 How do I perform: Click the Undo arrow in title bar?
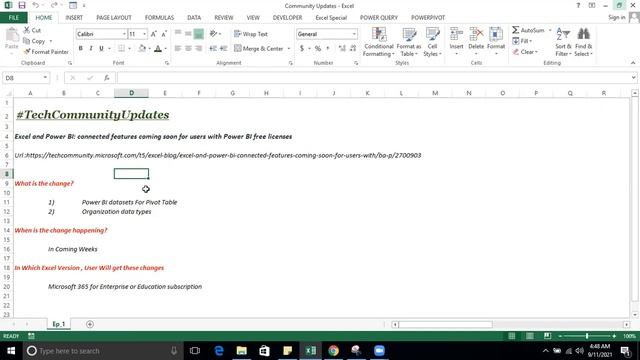pyautogui.click(x=36, y=6)
